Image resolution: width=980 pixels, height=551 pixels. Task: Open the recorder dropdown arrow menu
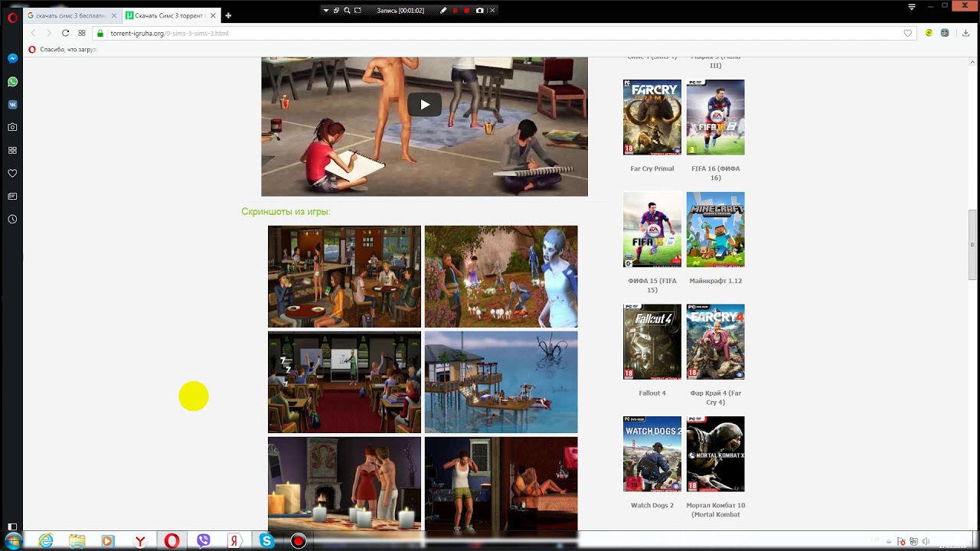click(x=325, y=10)
